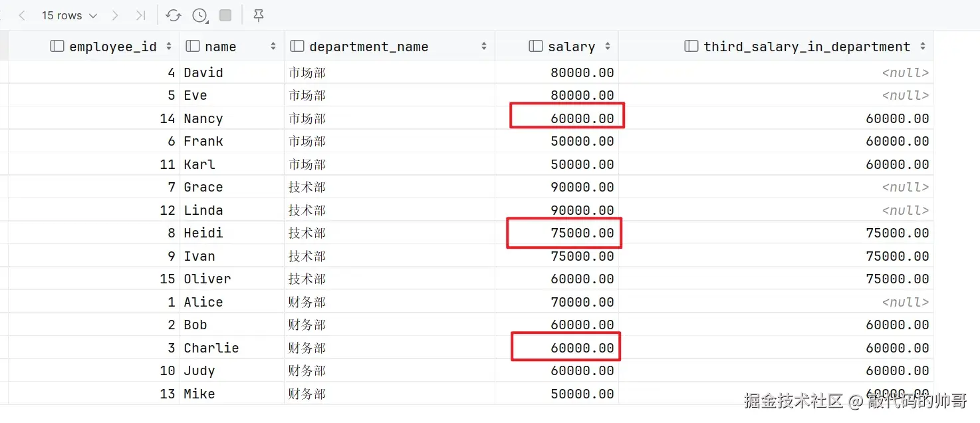Select the Karl name cell
Screen dimensions: 980x423
coord(232,164)
